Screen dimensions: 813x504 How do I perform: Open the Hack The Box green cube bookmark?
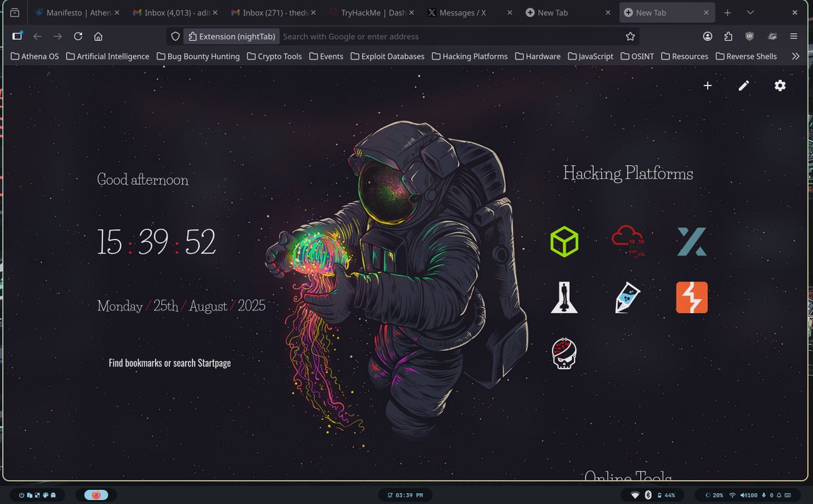[564, 241]
